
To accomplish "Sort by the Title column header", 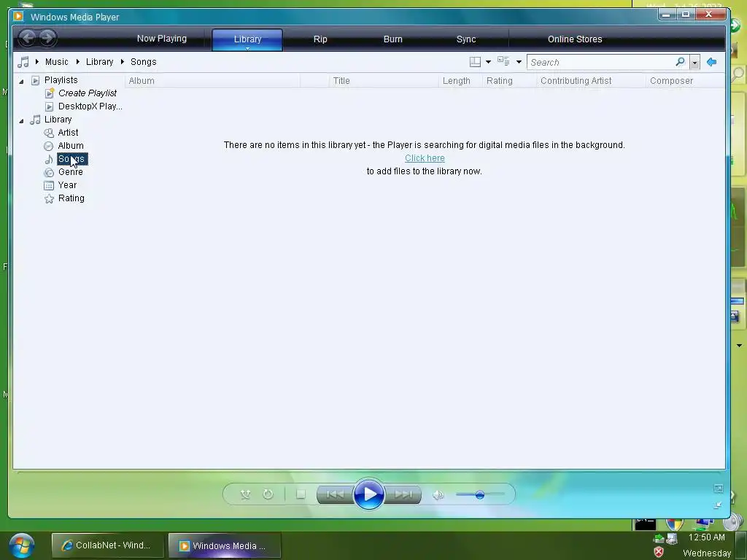I will click(x=384, y=81).
